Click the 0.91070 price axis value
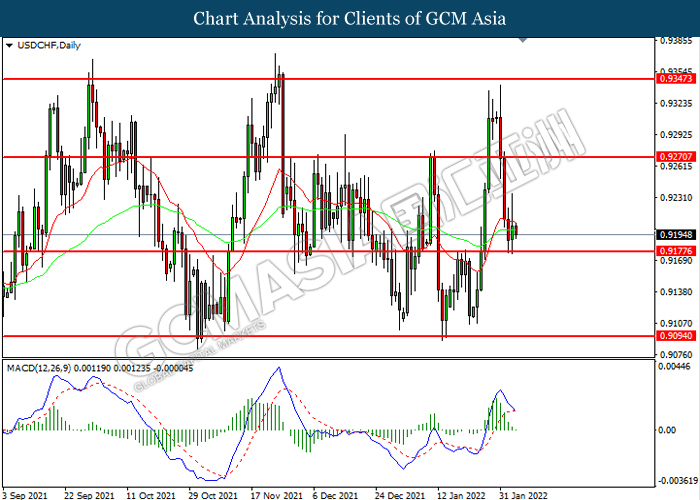This screenshot has width=700, height=500. pyautogui.click(x=676, y=323)
